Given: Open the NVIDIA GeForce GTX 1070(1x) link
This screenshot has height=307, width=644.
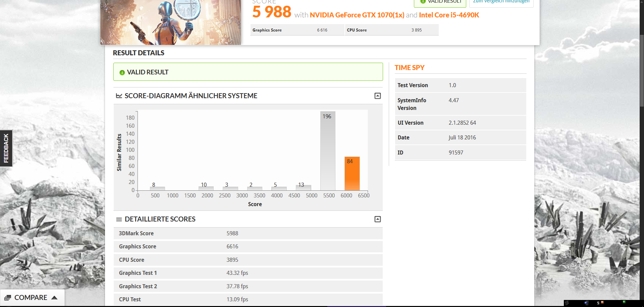Looking at the screenshot, I should (357, 15).
